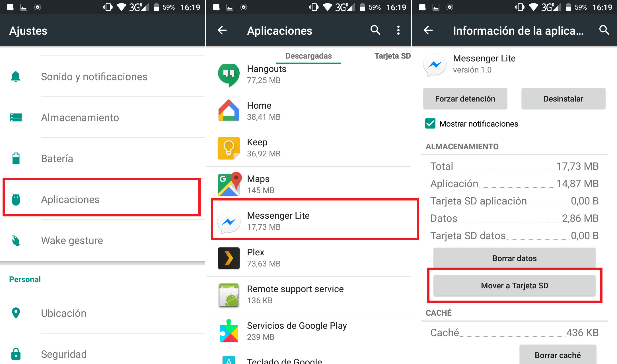Tap the Caché 436 KB value
This screenshot has height=364, width=617.
[x=583, y=332]
